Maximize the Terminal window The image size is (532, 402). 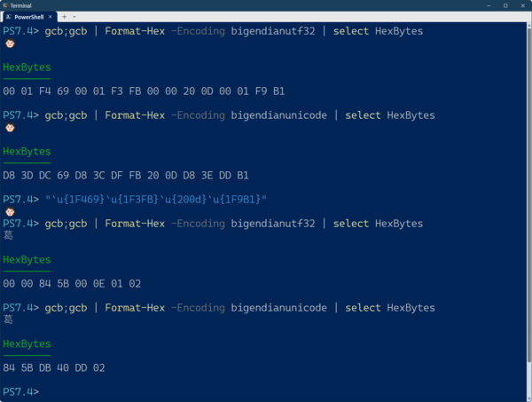tap(505, 5)
